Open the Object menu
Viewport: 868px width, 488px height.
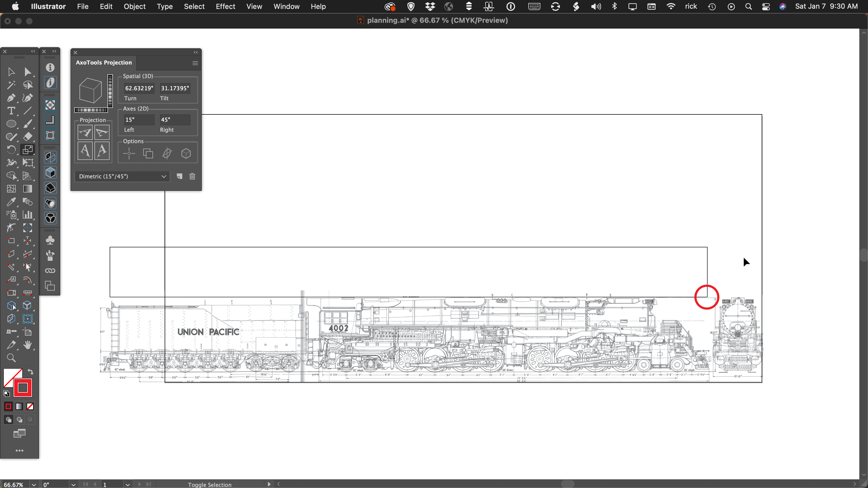135,7
